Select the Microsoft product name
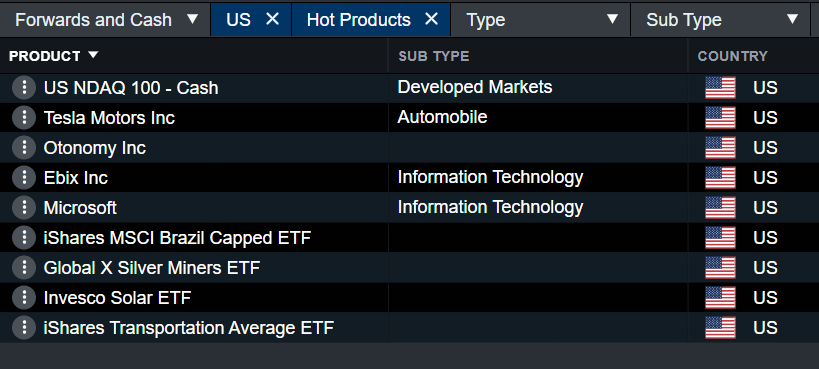Image resolution: width=819 pixels, height=369 pixels. [x=80, y=207]
